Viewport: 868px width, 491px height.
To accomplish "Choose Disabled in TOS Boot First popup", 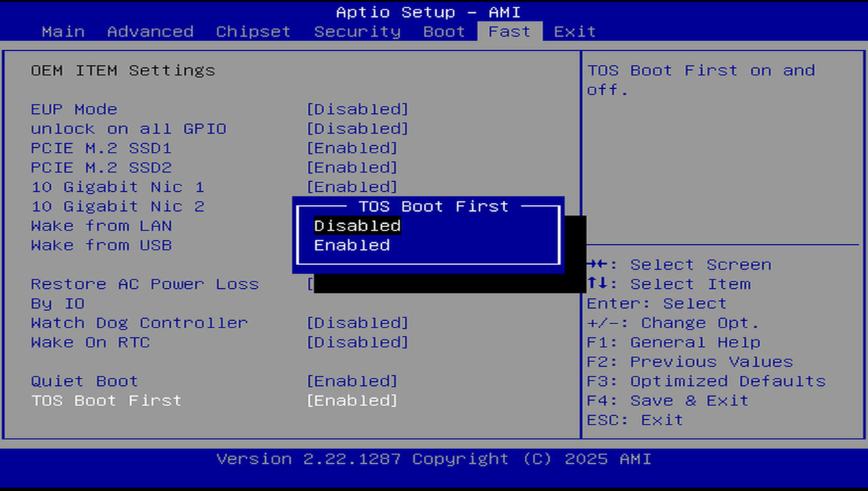I will [x=357, y=226].
